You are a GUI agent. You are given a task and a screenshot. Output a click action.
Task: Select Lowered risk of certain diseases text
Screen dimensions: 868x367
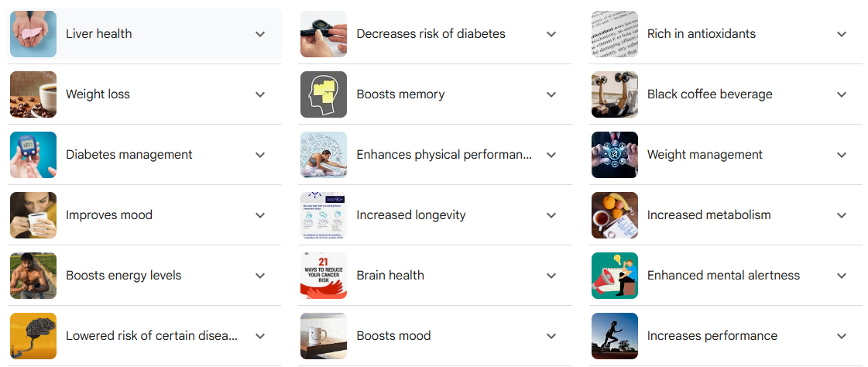152,336
